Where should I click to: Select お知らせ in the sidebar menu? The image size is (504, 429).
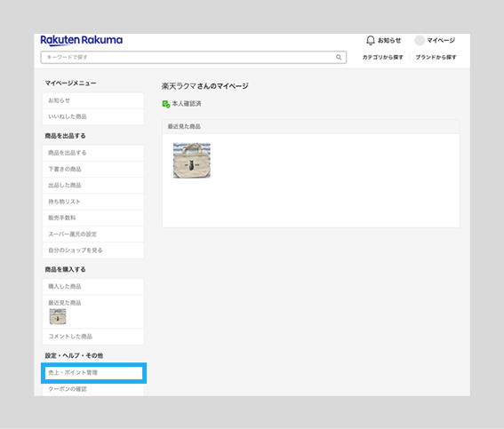point(93,100)
